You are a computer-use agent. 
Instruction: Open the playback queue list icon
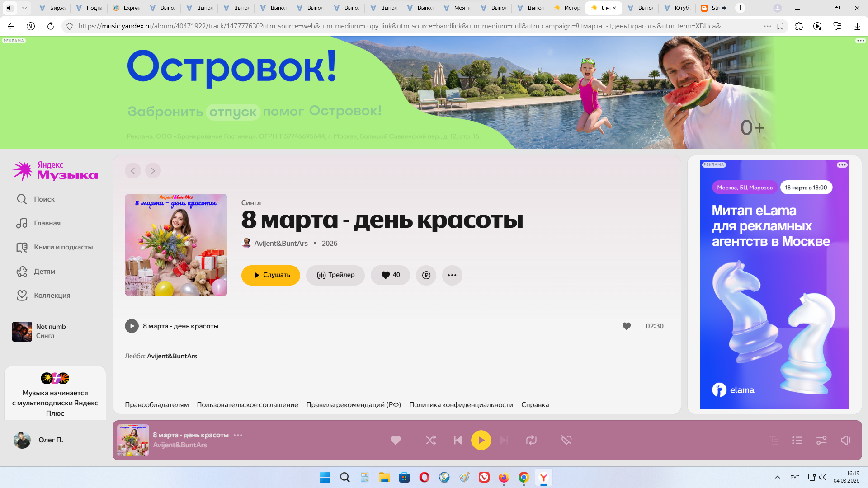point(797,440)
